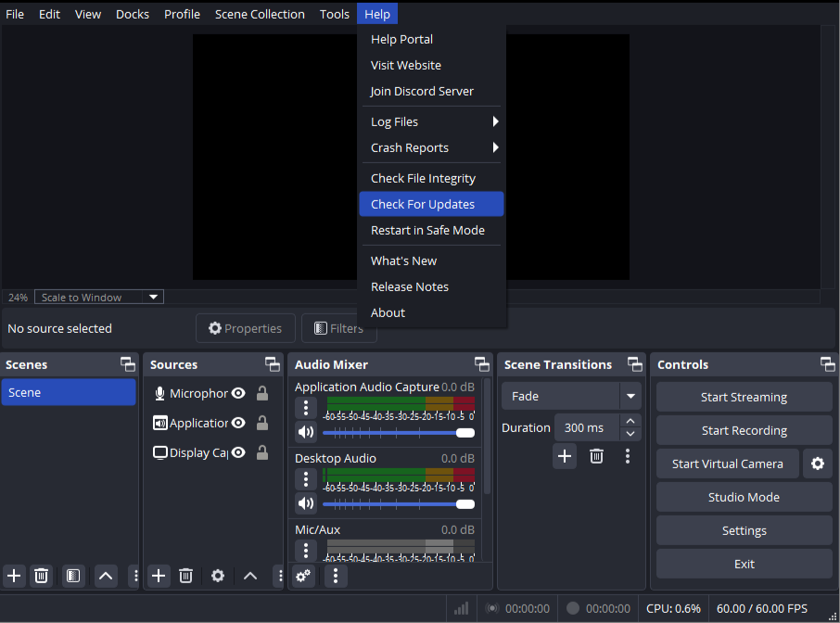The width and height of the screenshot is (840, 623).
Task: Toggle visibility of Application source
Action: pos(238,424)
